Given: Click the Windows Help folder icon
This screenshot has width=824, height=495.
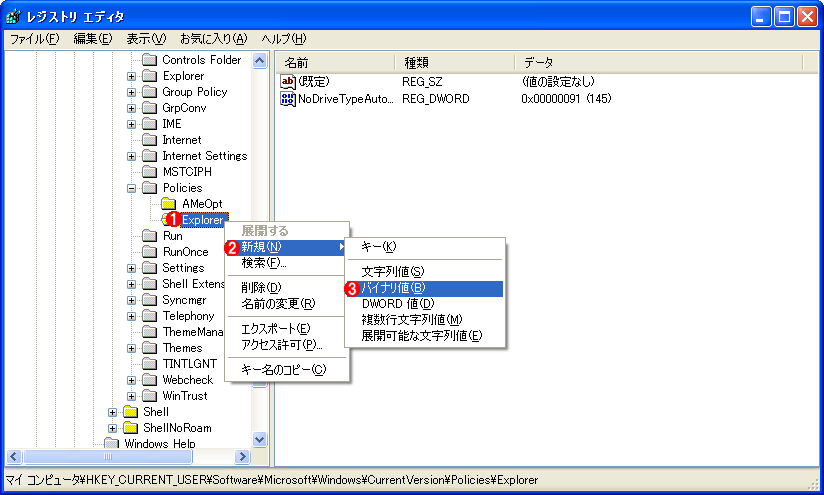Looking at the screenshot, I should (x=111, y=443).
